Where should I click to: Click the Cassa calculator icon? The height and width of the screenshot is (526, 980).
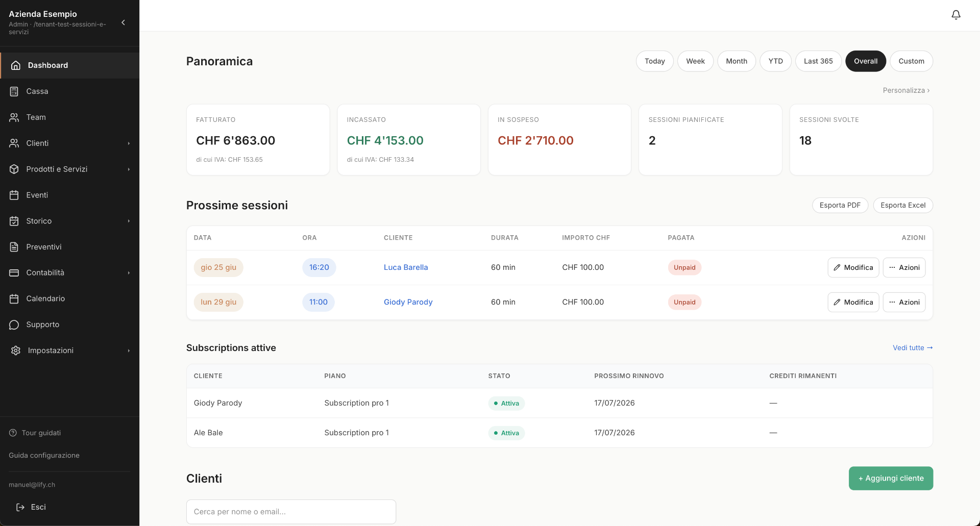pyautogui.click(x=14, y=91)
